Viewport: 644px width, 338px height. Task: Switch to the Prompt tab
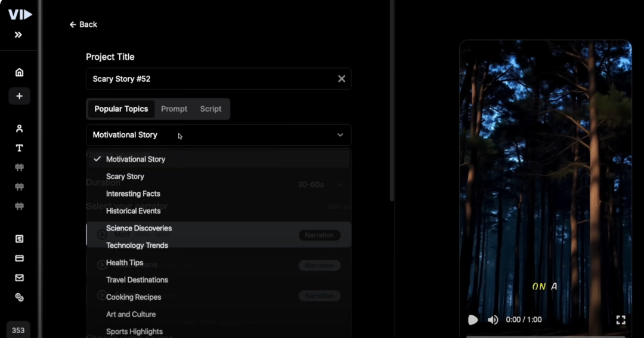(x=174, y=109)
